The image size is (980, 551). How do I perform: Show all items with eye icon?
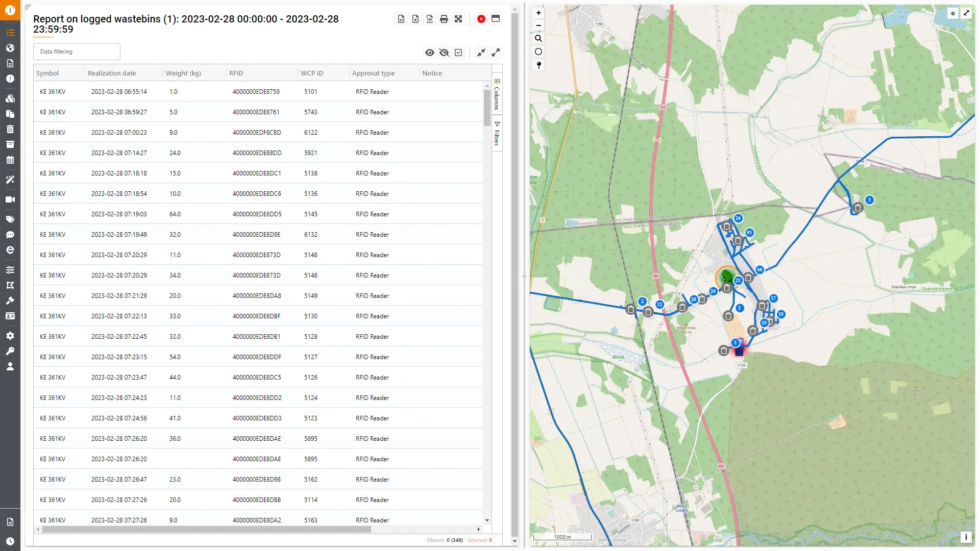pyautogui.click(x=430, y=53)
